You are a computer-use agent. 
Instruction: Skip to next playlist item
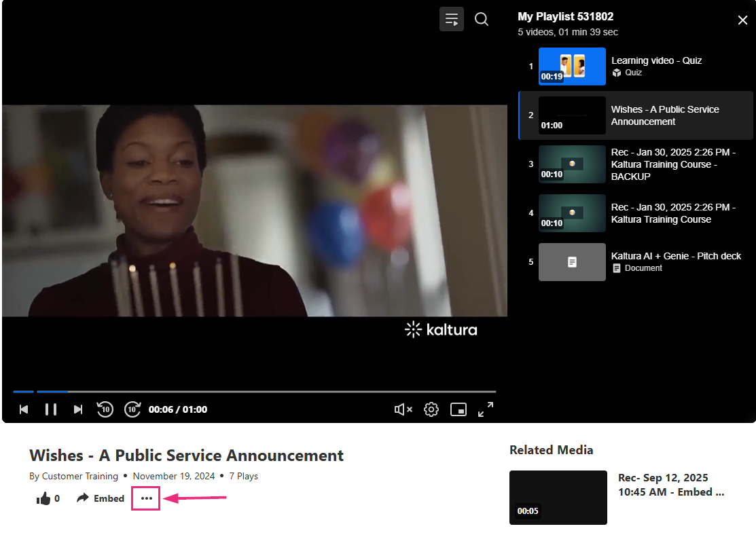(78, 409)
